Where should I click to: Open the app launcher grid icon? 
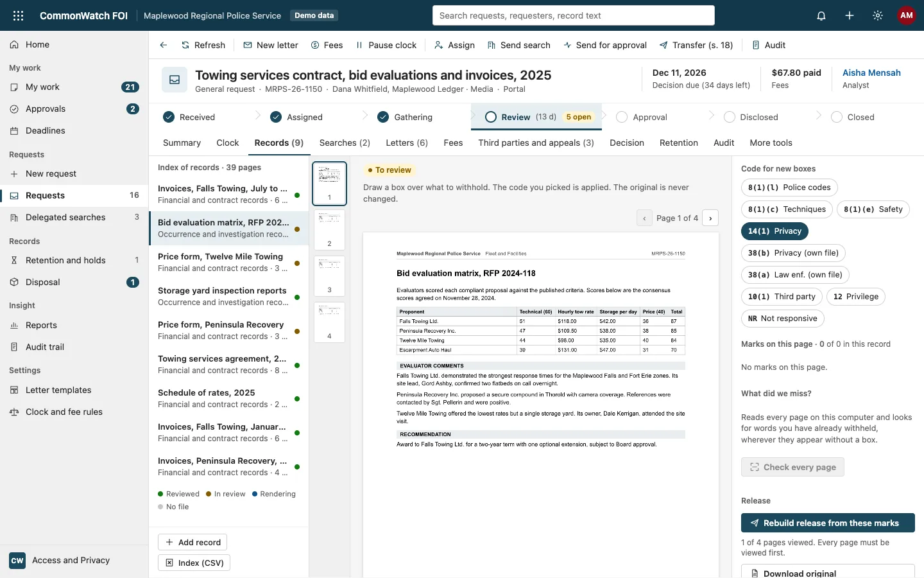18,15
